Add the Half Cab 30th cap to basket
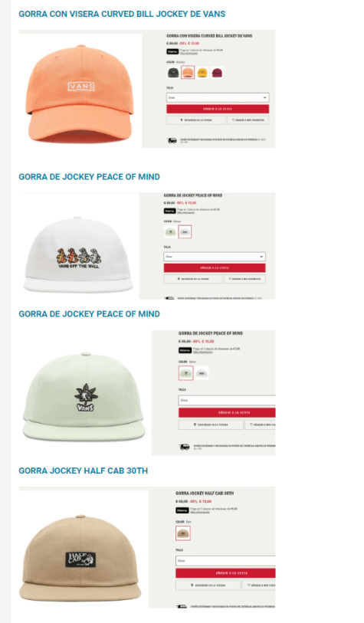 coord(225,573)
